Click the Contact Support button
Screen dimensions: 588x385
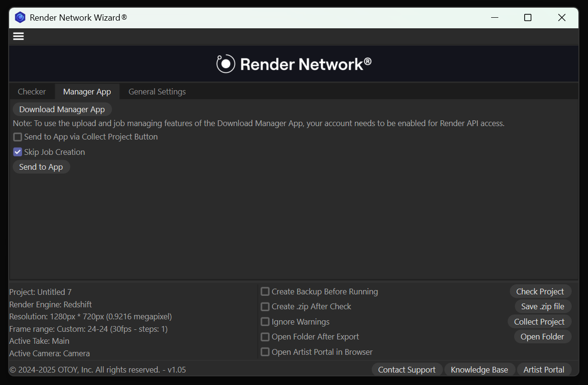coord(407,370)
